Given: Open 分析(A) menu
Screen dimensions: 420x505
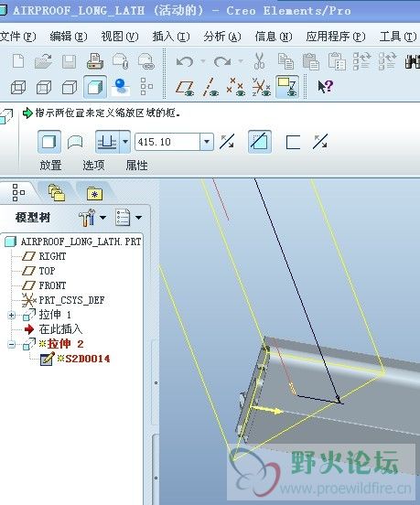Looking at the screenshot, I should coord(222,37).
